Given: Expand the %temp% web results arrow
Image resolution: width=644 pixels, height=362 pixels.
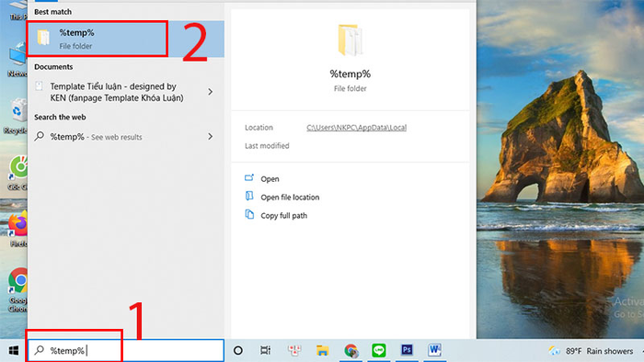Looking at the screenshot, I should (x=211, y=136).
